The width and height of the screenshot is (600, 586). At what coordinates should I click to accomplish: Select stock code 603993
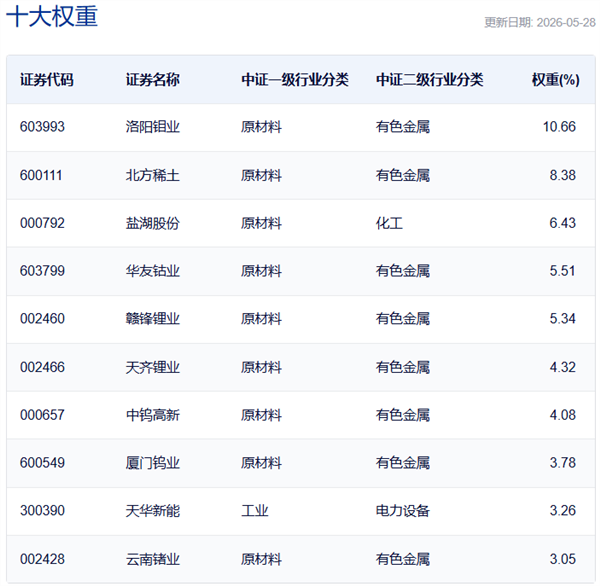coord(42,127)
